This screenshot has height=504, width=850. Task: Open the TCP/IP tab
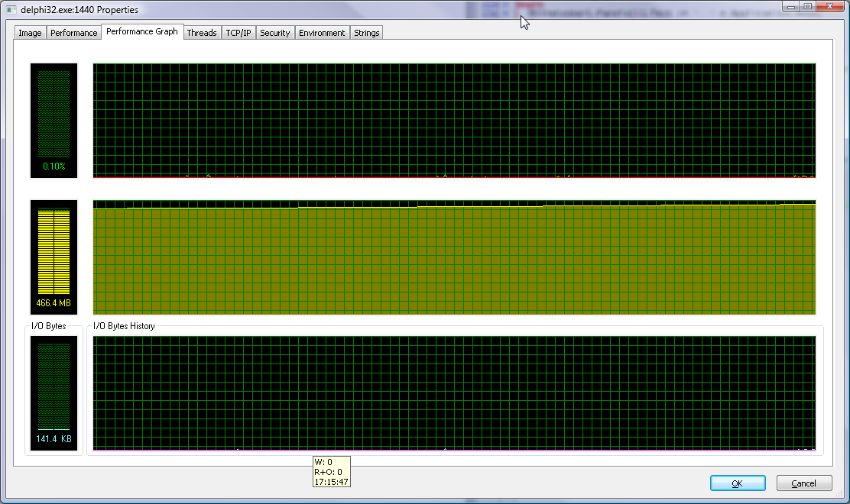pyautogui.click(x=238, y=33)
